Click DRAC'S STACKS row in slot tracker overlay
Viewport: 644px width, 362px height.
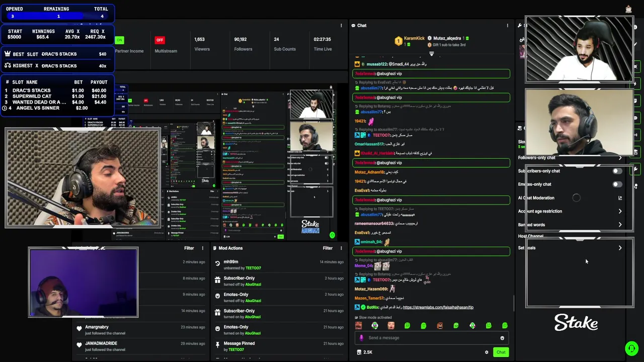[56, 90]
